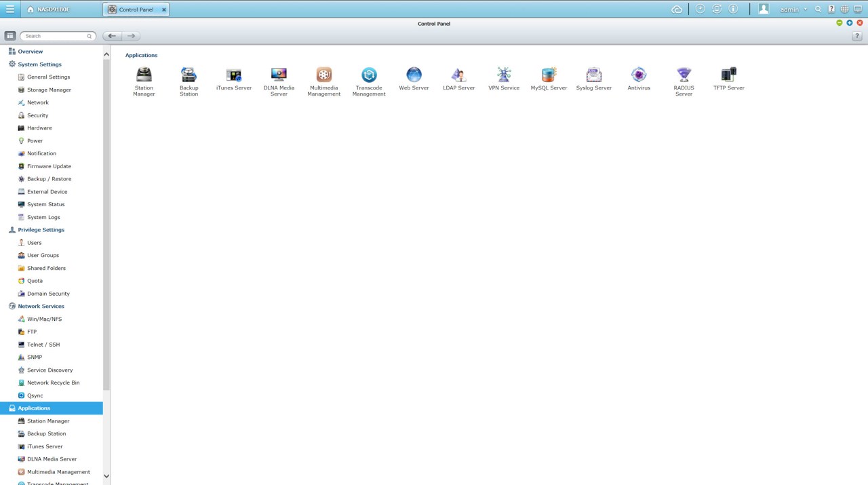This screenshot has height=485, width=868.
Task: Click the Control Panel help button
Action: point(856,36)
